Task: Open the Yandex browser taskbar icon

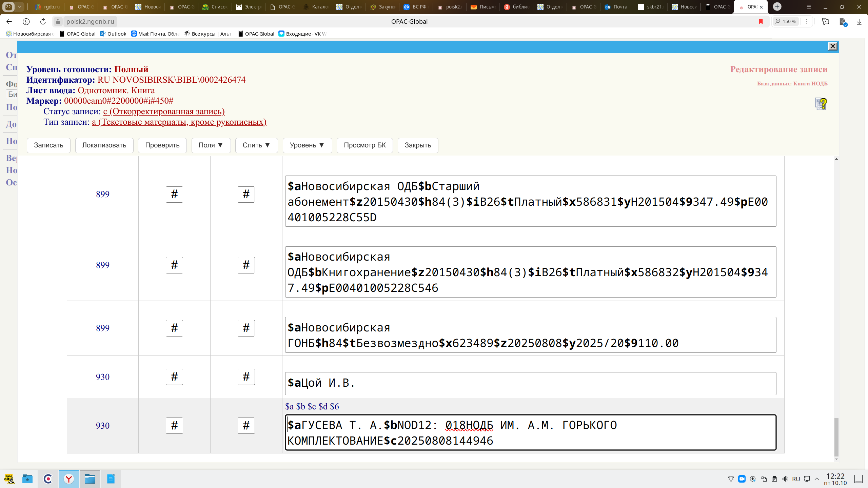Action: [x=69, y=479]
